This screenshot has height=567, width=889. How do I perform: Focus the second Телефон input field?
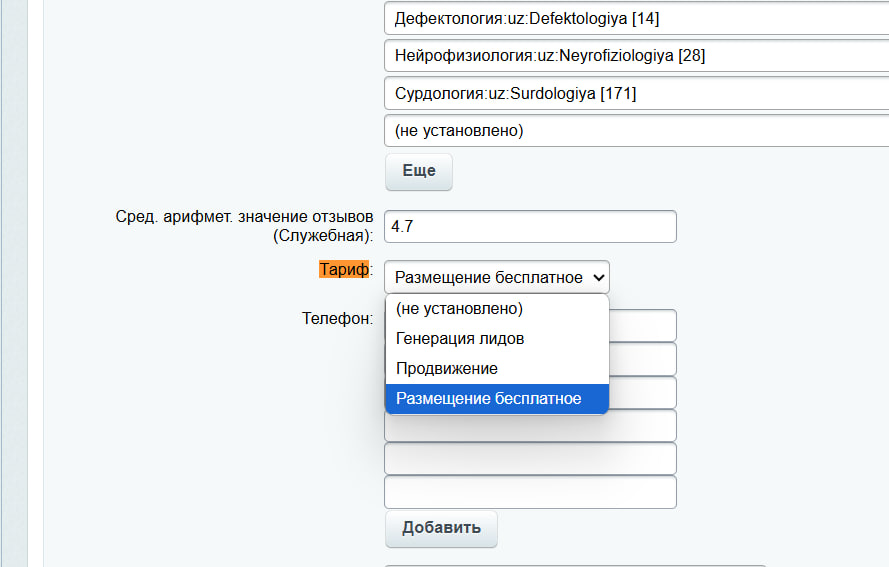pos(642,359)
